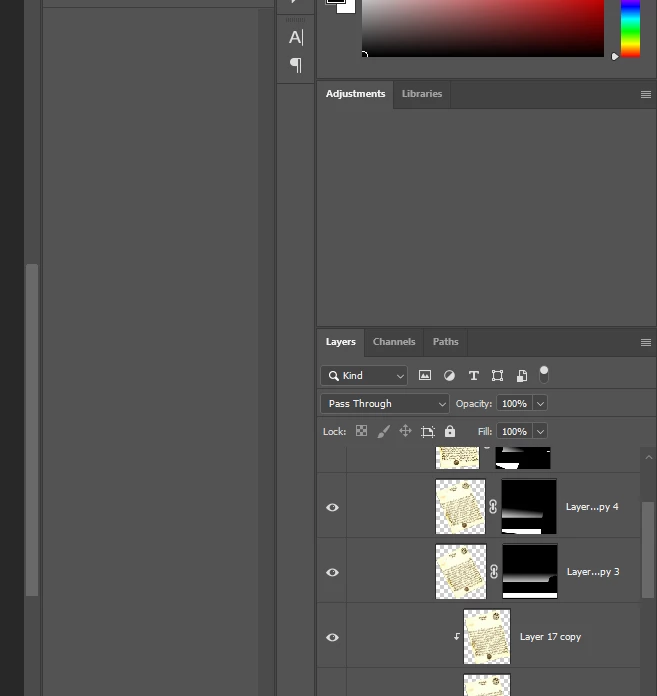
Task: Switch to the Channels tab
Action: [394, 342]
